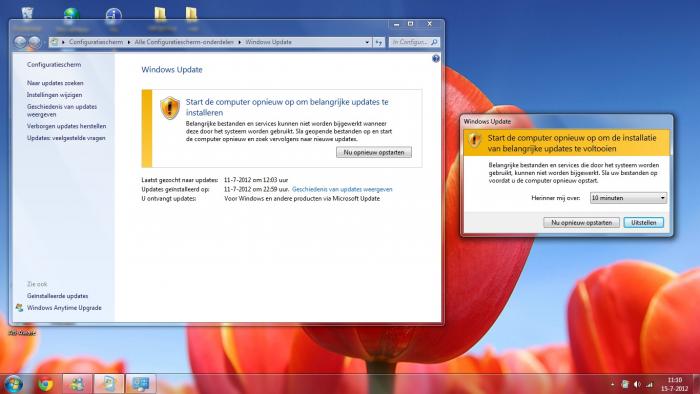
Task: Open the Control Panel taskbar button
Action: [141, 384]
